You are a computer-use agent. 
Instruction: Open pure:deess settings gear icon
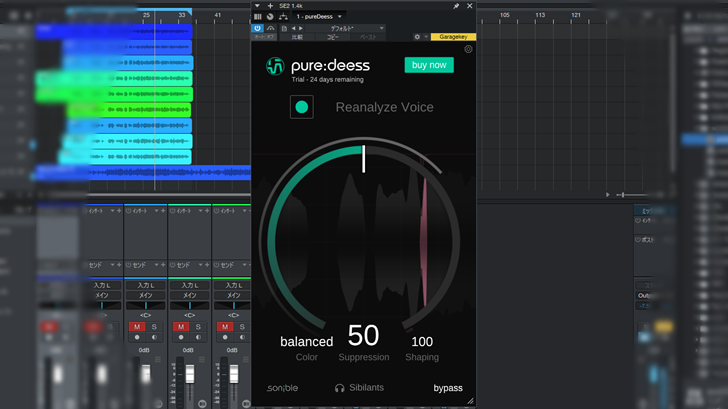tap(468, 49)
